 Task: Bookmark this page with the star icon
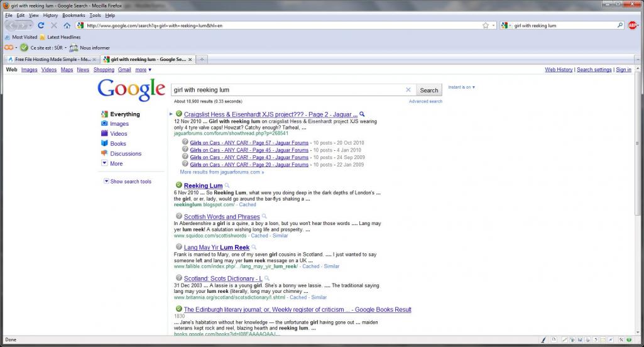(486, 26)
